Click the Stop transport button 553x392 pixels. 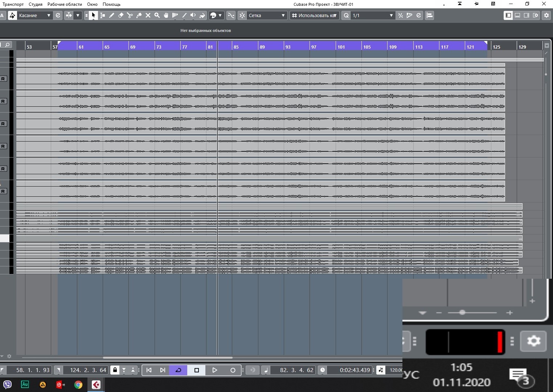197,370
